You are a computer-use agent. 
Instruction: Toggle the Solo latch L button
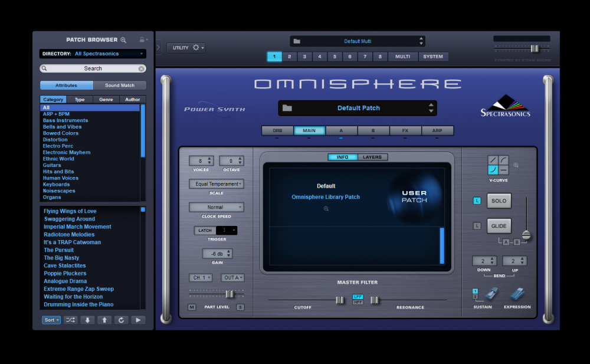coord(477,201)
